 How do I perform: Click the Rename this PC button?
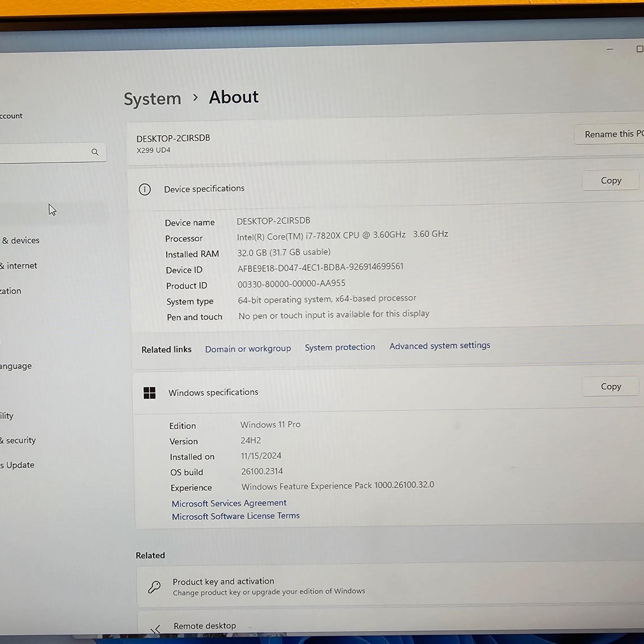tap(610, 134)
